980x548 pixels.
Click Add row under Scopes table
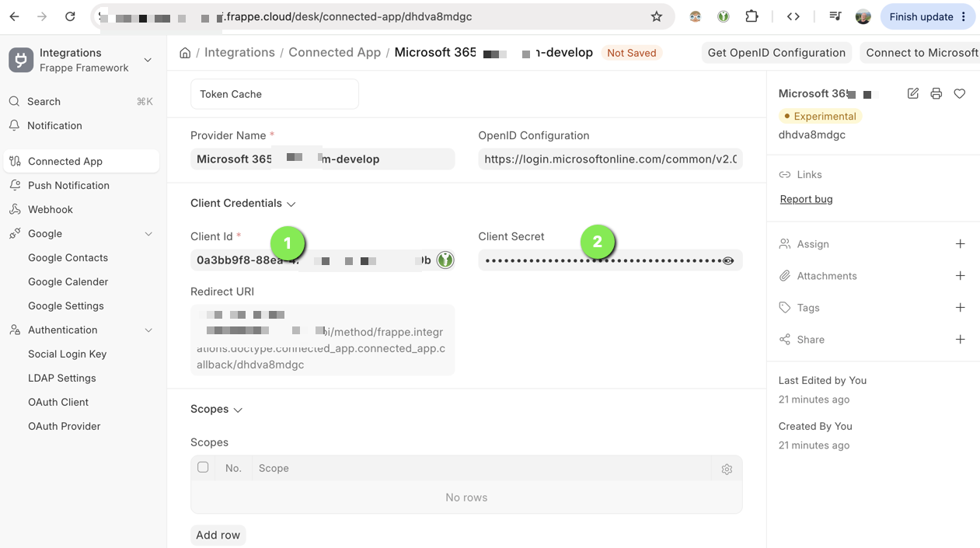(x=218, y=536)
